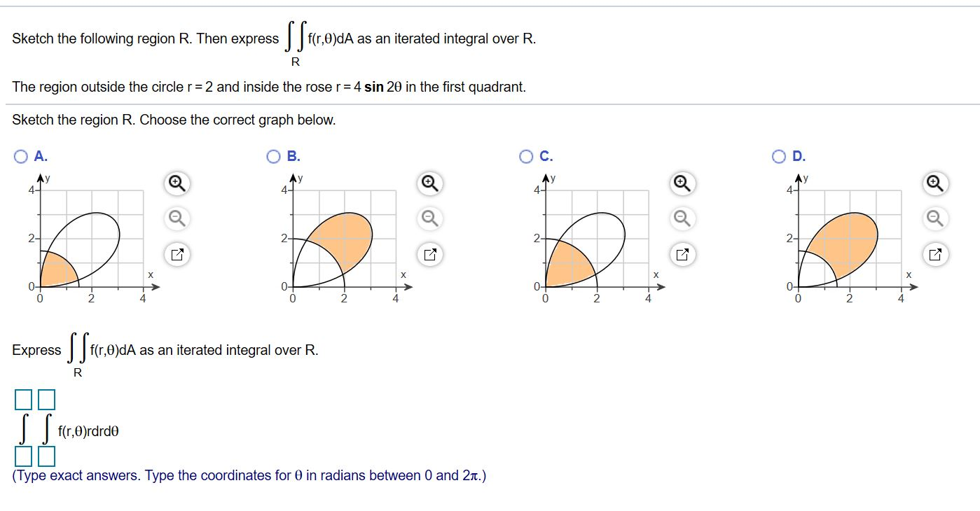Screen dimensions: 980x511
Task: Select answer choice B
Action: point(272,155)
